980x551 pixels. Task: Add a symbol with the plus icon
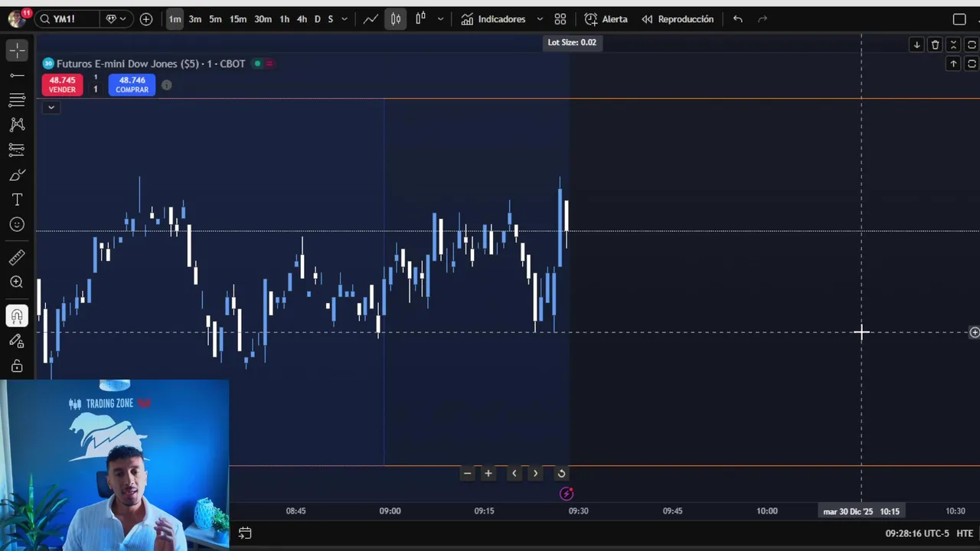146,19
